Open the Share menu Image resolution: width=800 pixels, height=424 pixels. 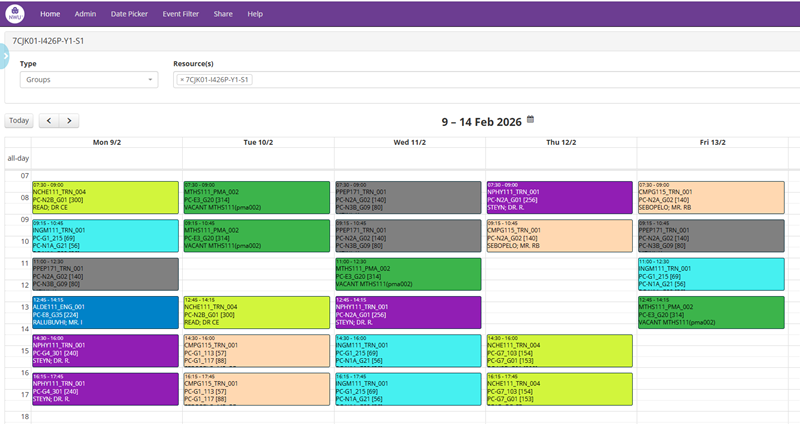point(223,14)
